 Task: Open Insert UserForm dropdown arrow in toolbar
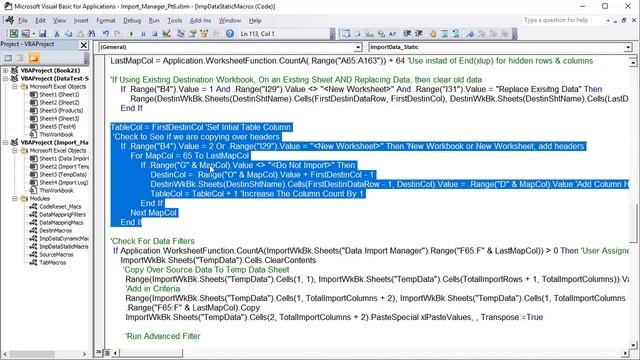33,34
